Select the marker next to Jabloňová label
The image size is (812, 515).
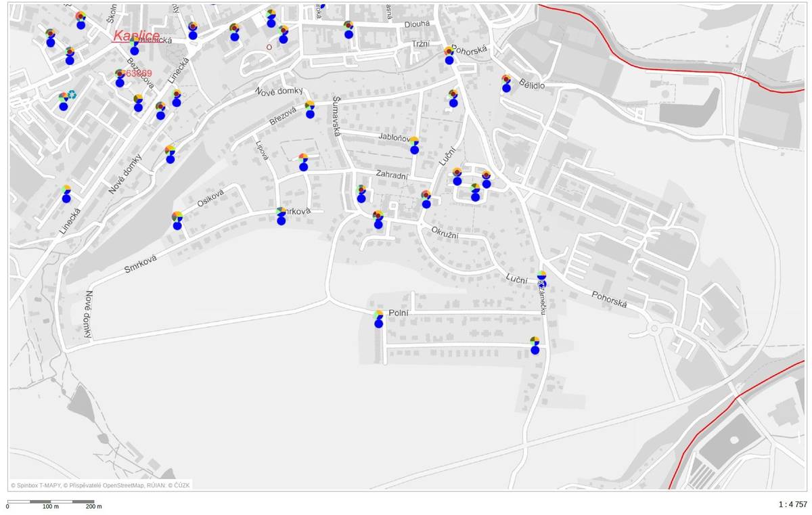tap(414, 145)
